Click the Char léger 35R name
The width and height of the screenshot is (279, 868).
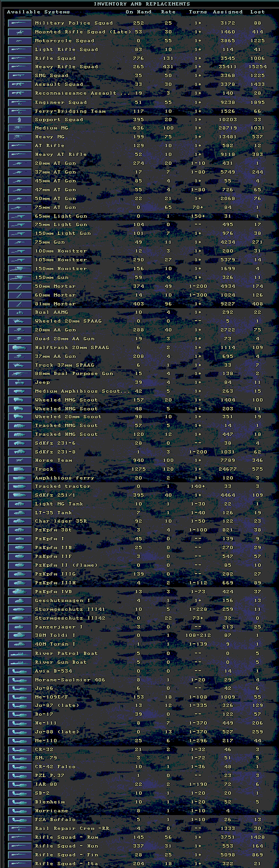coord(61,521)
